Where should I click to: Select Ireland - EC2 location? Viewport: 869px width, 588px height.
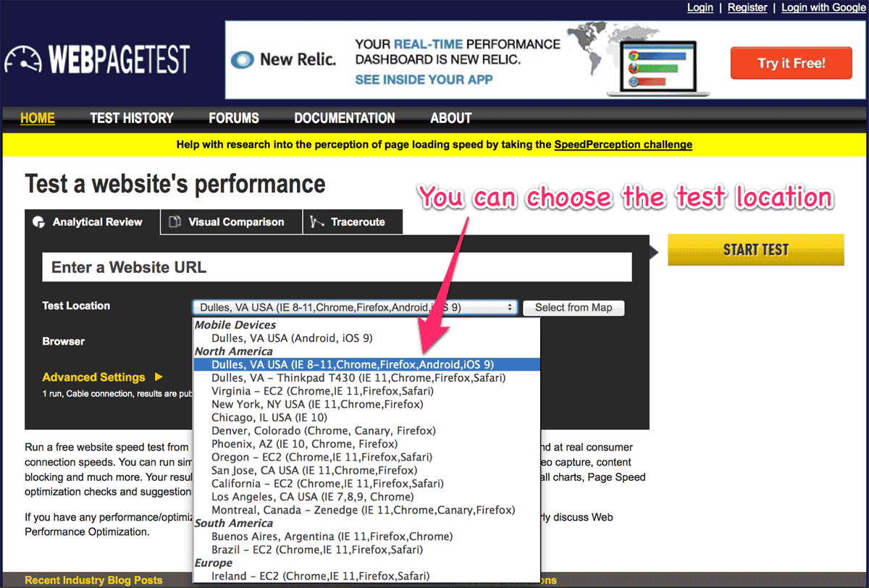pos(366,576)
